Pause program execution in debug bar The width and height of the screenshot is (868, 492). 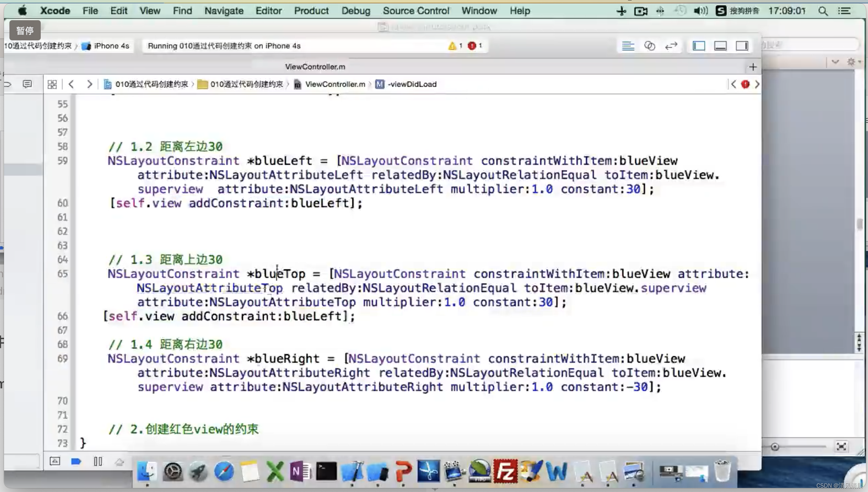click(x=98, y=461)
